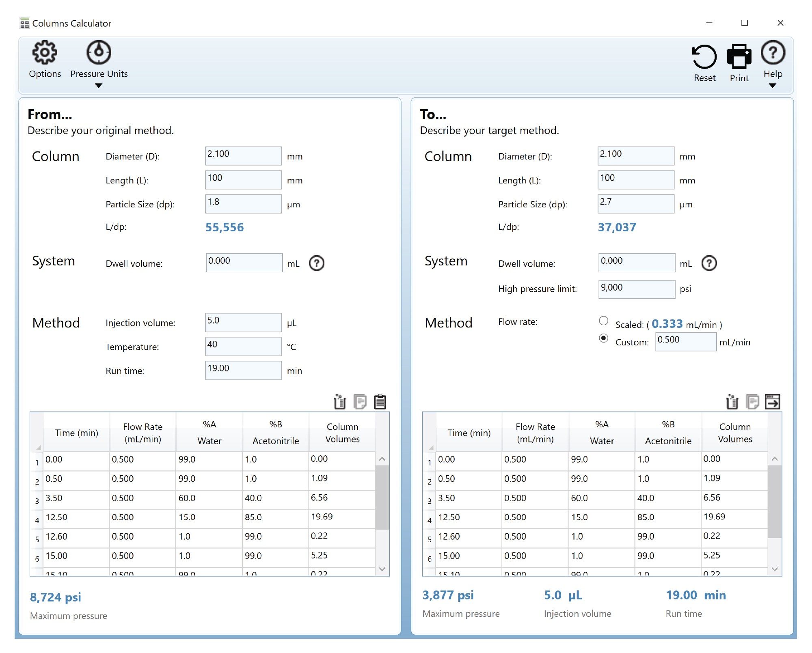Click To table %B Acetonitrile header

[x=668, y=433]
